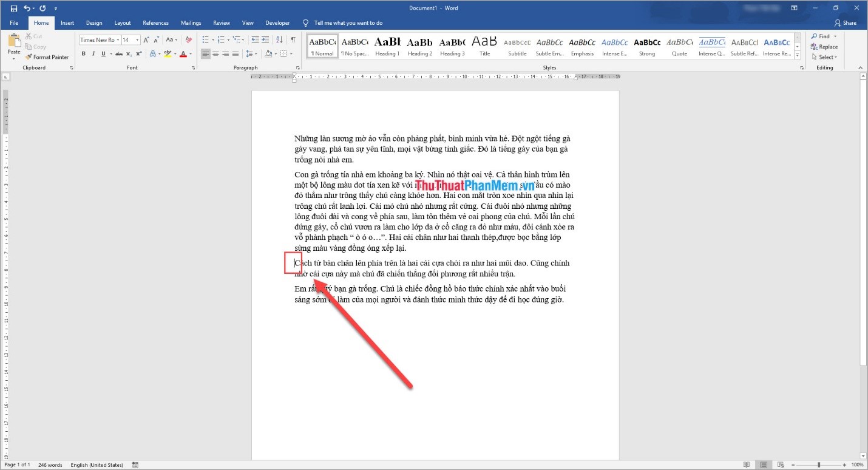The width and height of the screenshot is (868, 470).
Task: Apply text highlight color
Action: 167,53
